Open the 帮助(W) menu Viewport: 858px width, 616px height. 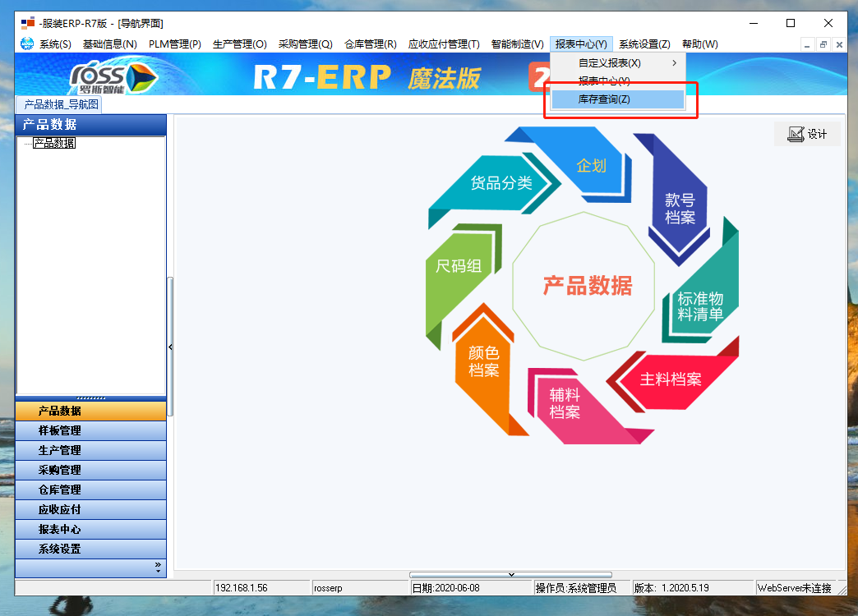[700, 44]
